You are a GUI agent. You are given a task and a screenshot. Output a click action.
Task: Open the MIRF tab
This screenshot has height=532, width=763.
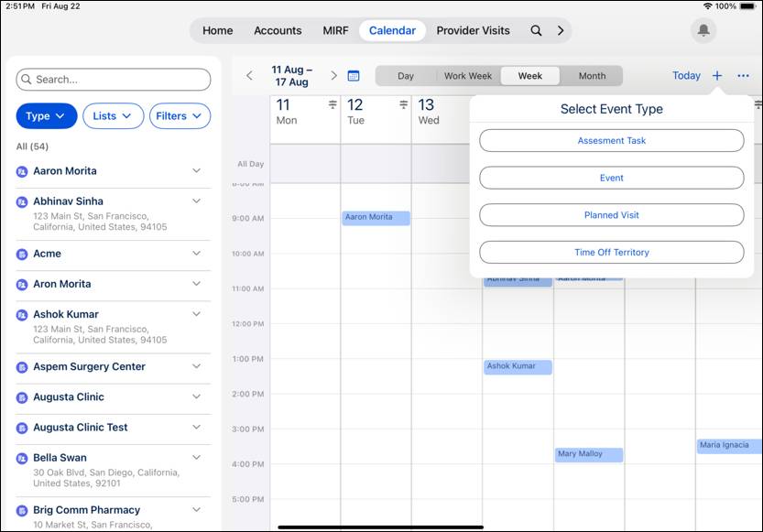click(335, 30)
